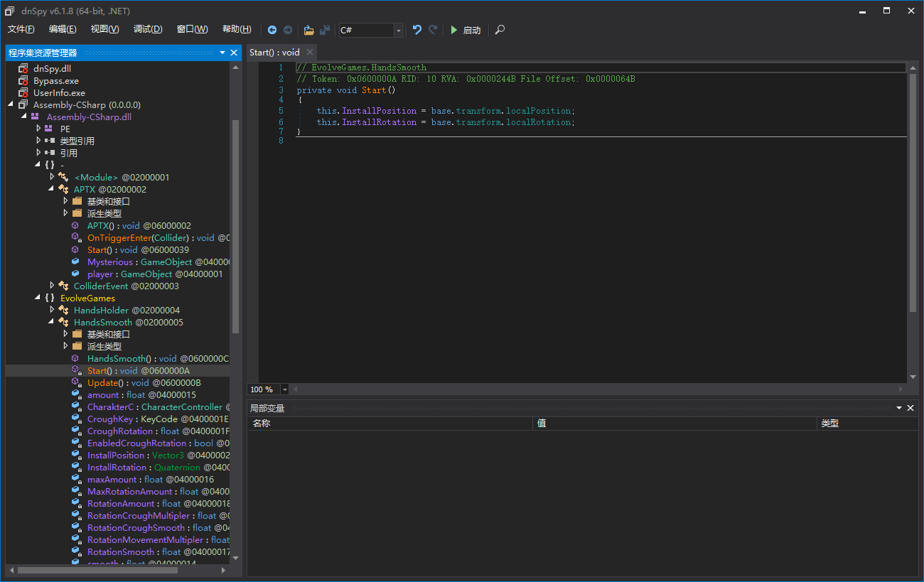The height and width of the screenshot is (582, 924).
Task: Click the open file folder icon
Action: pyautogui.click(x=308, y=30)
